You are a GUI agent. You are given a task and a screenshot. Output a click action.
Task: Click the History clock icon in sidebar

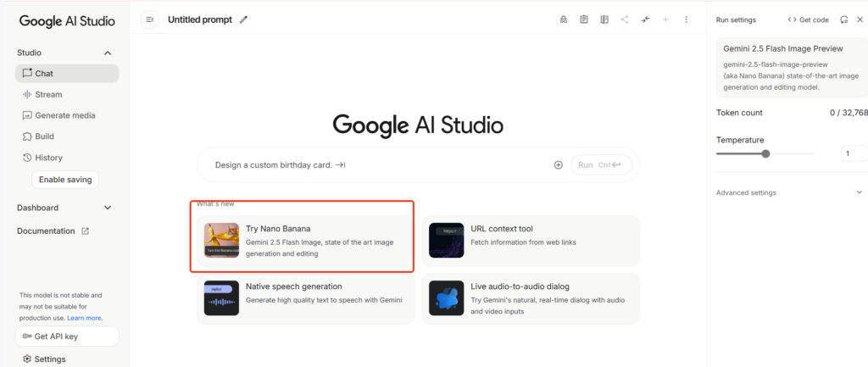click(27, 158)
